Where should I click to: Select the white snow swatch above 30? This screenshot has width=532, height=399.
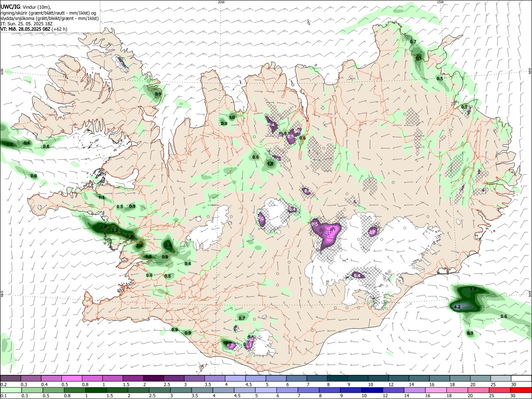(x=520, y=378)
